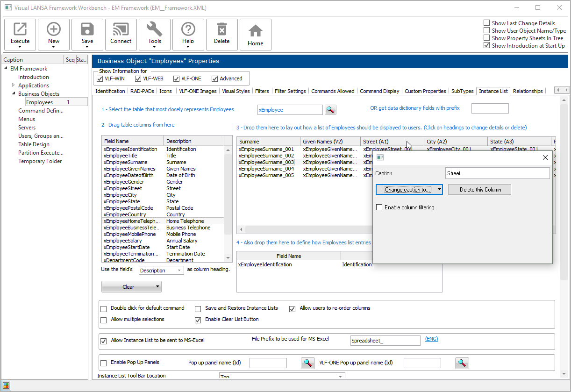Expand the Applications tree node

point(13,86)
